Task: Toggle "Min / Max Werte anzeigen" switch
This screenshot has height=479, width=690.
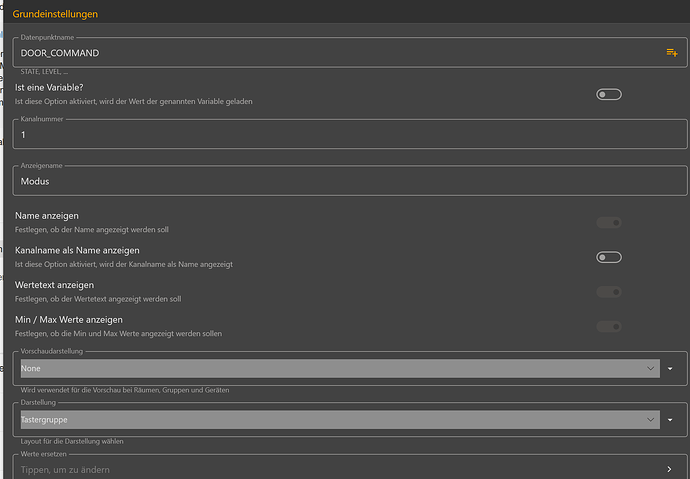Action: click(608, 326)
